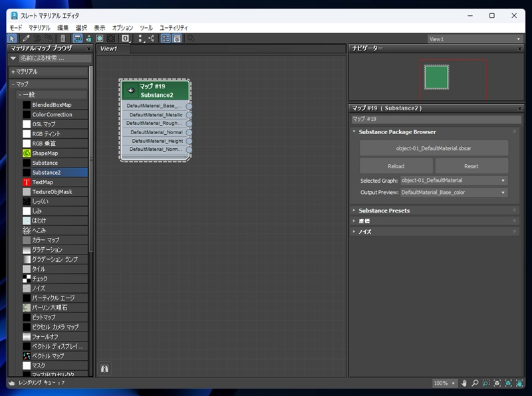Image resolution: width=532 pixels, height=396 pixels.
Task: Expand the Substance Presets rollout
Action: [384, 211]
